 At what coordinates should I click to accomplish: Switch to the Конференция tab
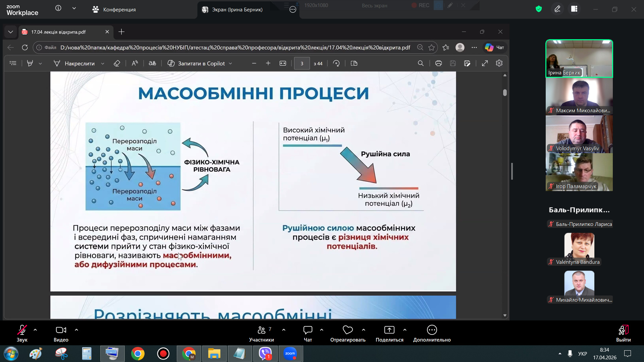click(x=114, y=9)
